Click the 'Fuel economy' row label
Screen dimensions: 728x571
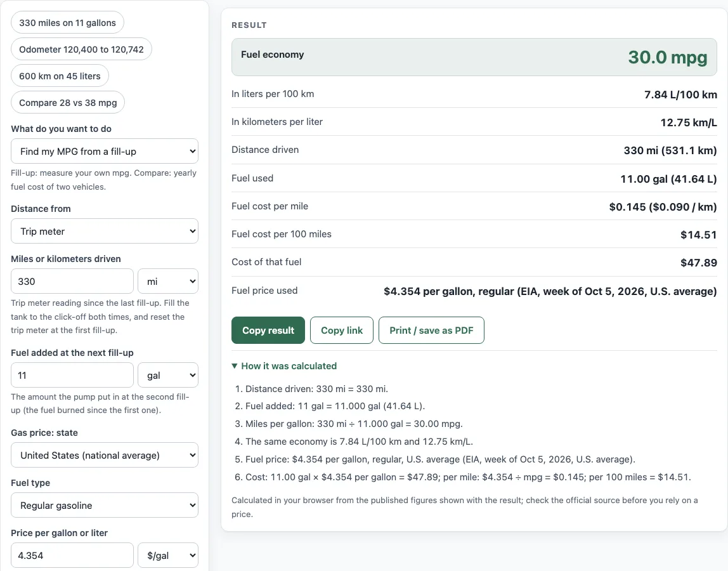click(273, 55)
